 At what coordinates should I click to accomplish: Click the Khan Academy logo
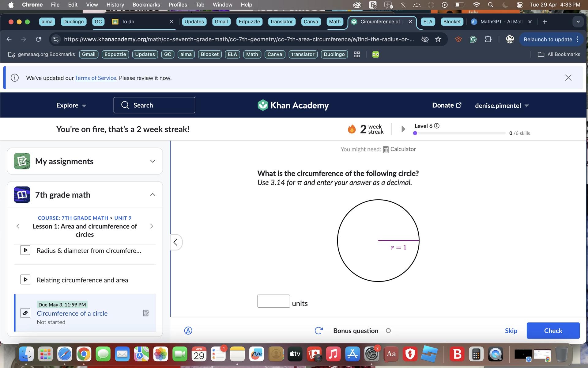293,105
